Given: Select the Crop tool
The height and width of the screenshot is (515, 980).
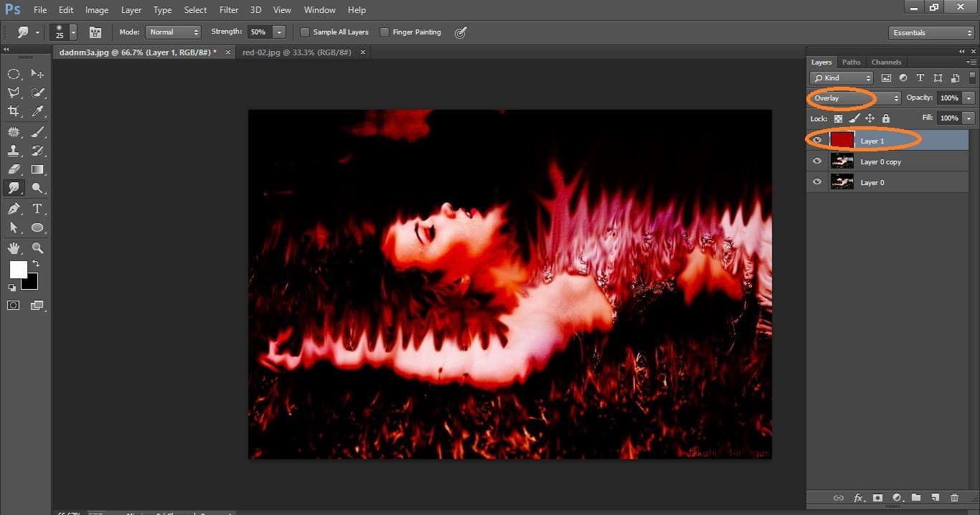Looking at the screenshot, I should click(14, 111).
